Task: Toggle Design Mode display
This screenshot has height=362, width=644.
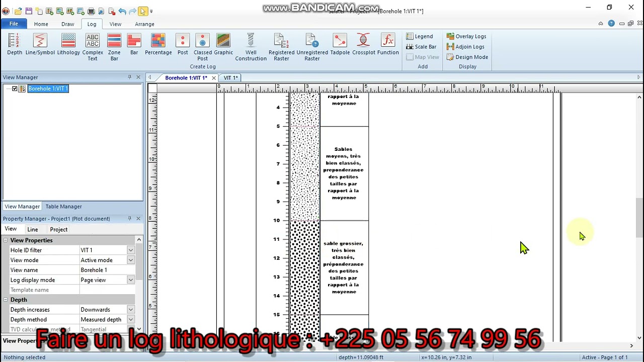Action: click(467, 57)
